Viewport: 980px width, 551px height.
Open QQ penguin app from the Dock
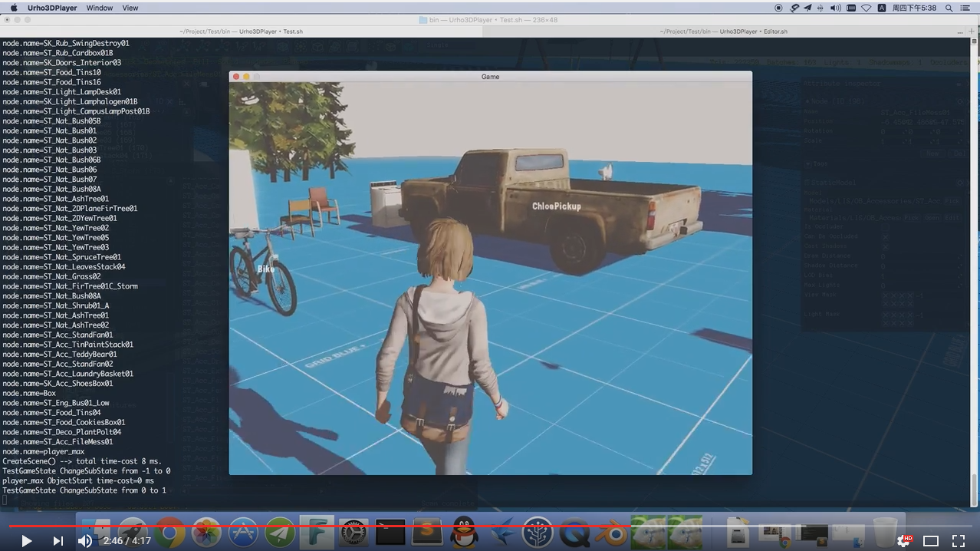464,532
